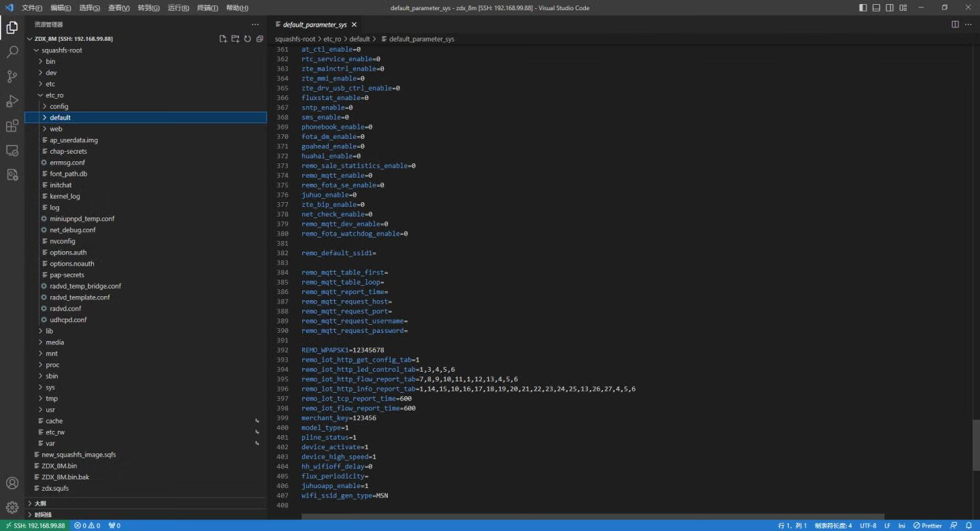Image resolution: width=980 pixels, height=531 pixels.
Task: Expand the bin folder
Action: 146,61
